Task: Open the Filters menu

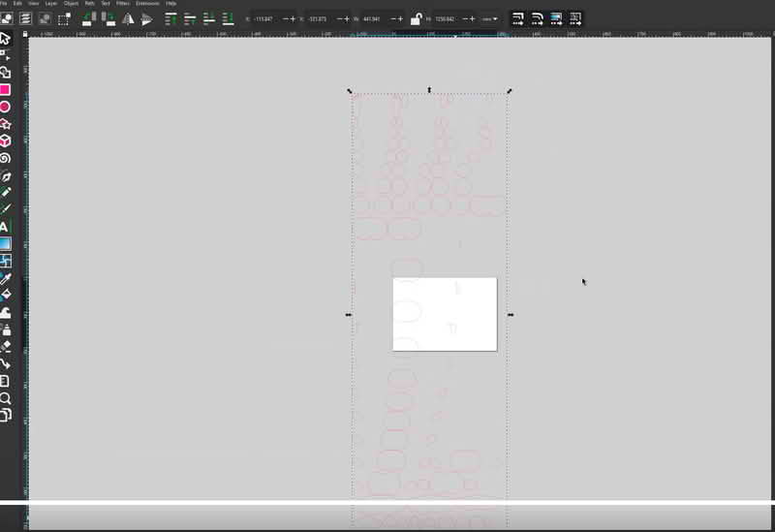Action: [x=123, y=4]
